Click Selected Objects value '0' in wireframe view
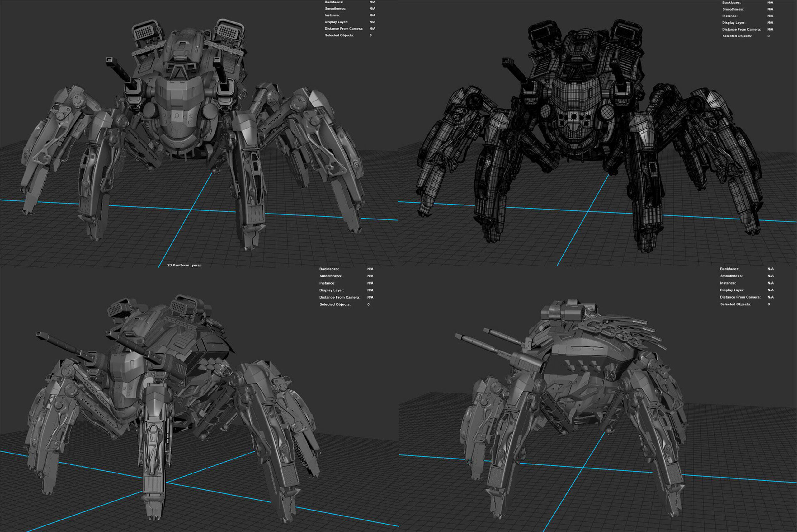Viewport: 797px width, 532px height. [x=768, y=36]
